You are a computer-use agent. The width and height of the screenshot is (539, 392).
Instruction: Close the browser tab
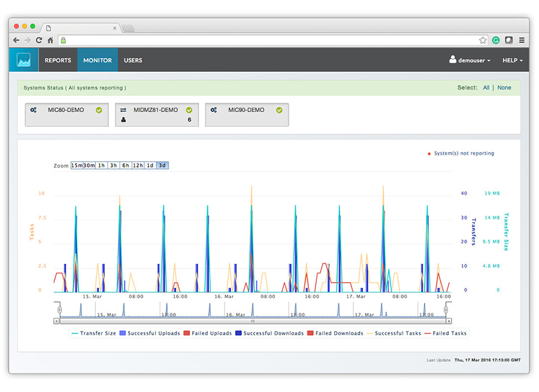click(x=114, y=28)
